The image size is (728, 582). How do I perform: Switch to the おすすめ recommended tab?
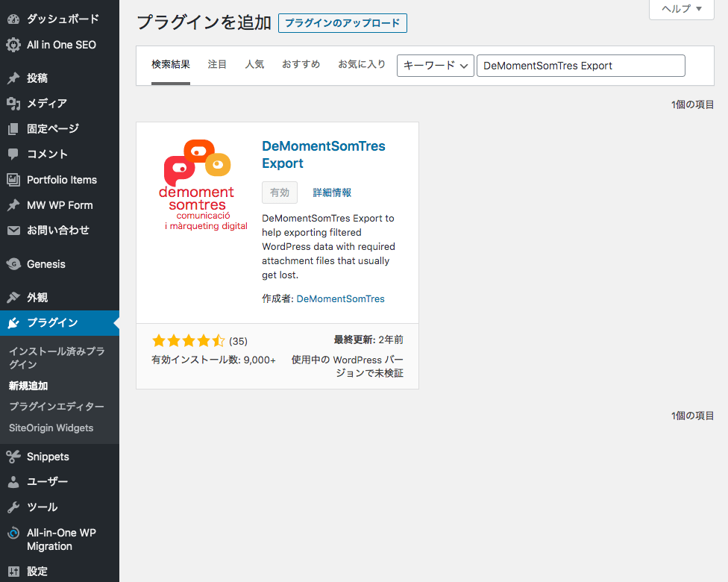pyautogui.click(x=301, y=65)
